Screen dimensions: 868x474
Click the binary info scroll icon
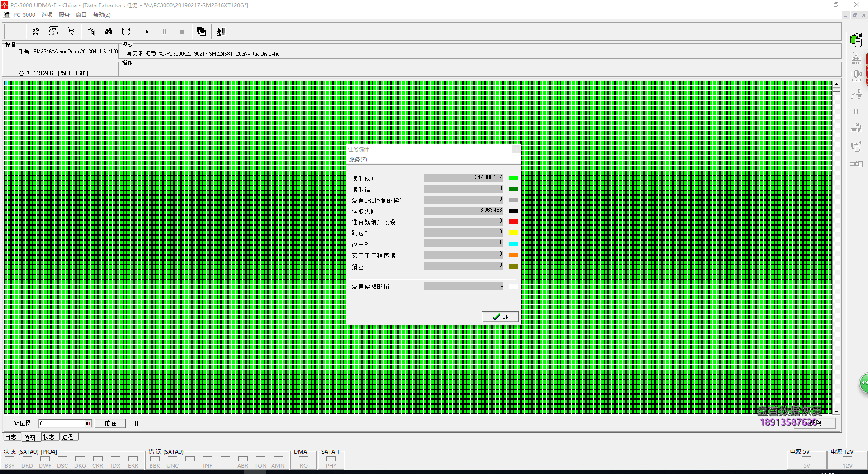(x=53, y=32)
